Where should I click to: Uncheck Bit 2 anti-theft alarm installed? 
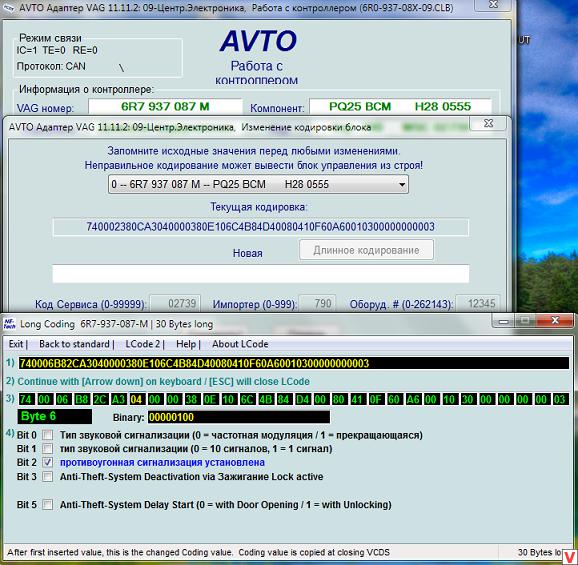pyautogui.click(x=47, y=462)
